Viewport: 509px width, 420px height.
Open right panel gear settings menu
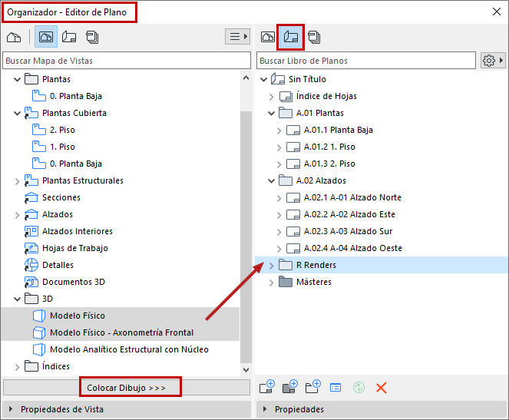pyautogui.click(x=493, y=61)
